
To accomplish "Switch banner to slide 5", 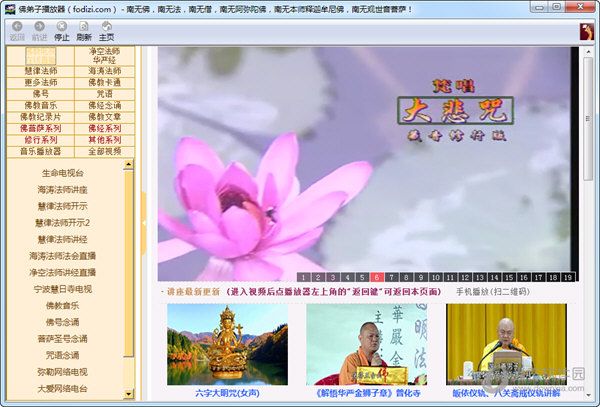I will 362,277.
